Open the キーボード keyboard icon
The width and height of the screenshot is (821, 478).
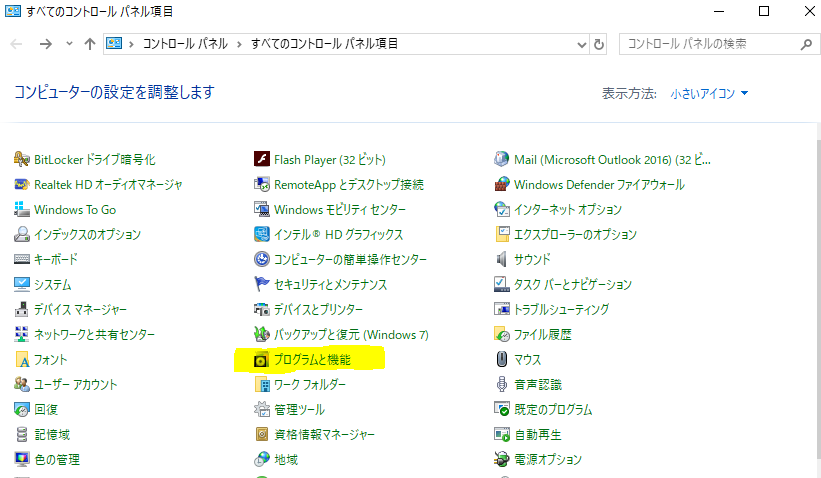click(x=21, y=259)
